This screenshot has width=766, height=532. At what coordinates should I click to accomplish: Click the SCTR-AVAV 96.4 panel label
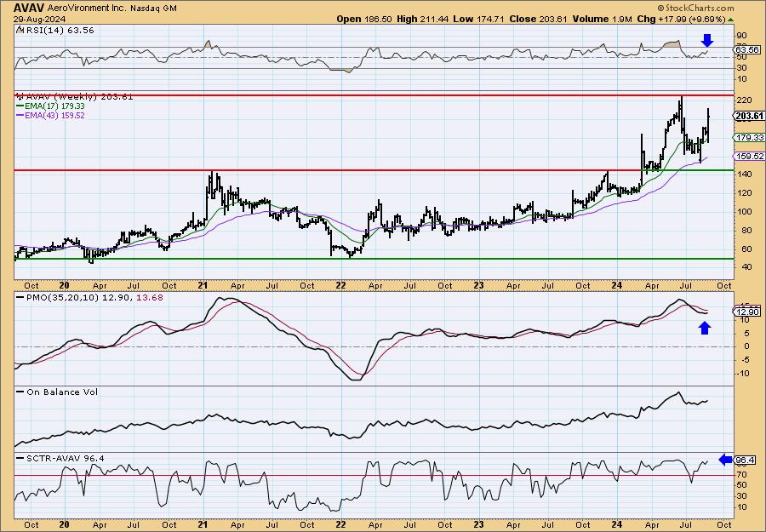point(65,458)
